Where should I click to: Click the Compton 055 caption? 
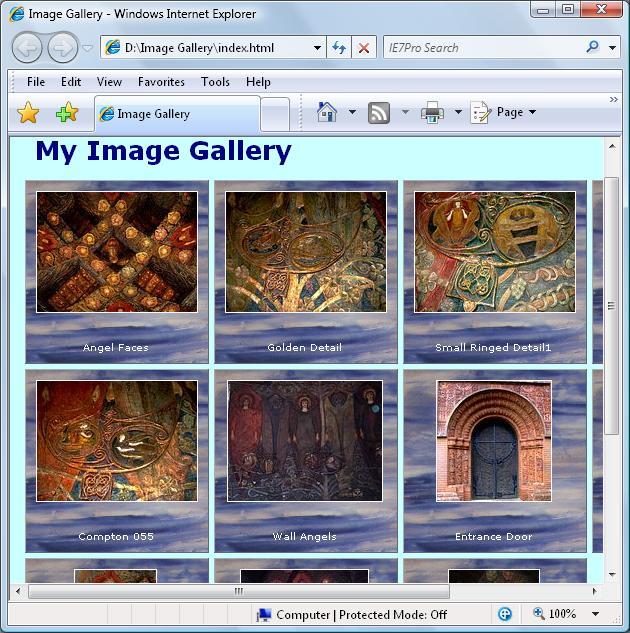[x=116, y=537]
